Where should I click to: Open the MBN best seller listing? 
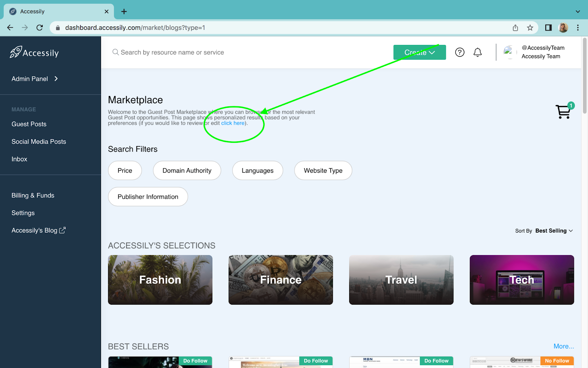[x=401, y=362]
